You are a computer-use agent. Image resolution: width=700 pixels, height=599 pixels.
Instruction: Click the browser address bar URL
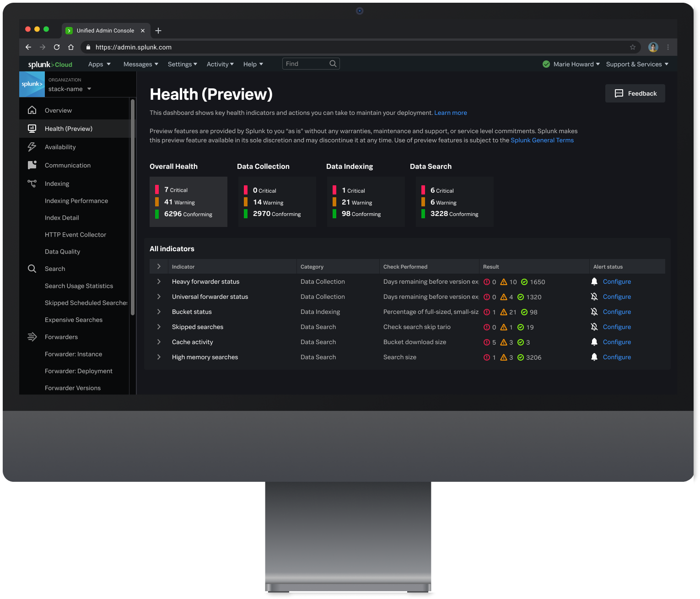(134, 47)
